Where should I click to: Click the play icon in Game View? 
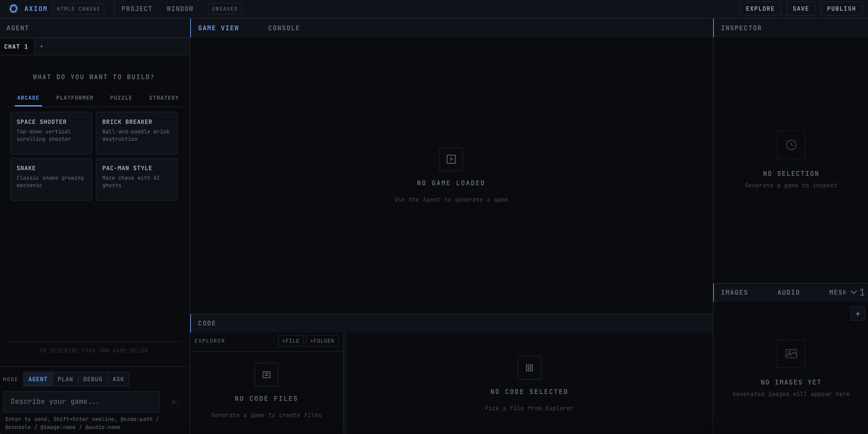451,159
